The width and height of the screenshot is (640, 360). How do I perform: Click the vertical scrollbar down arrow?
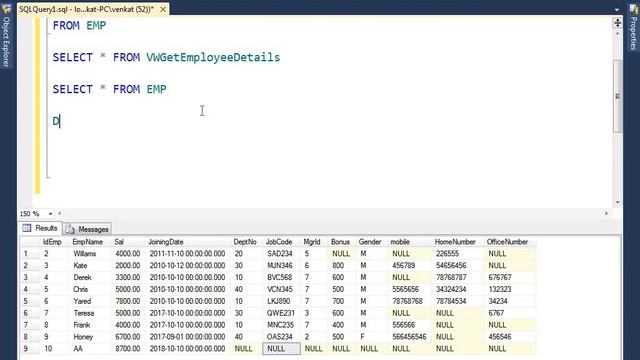click(618, 202)
